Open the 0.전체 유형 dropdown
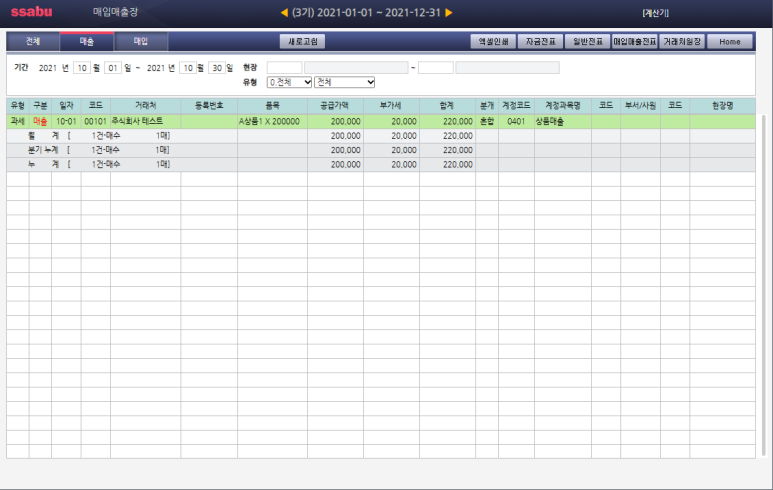Image resolution: width=773 pixels, height=490 pixels. pyautogui.click(x=290, y=82)
